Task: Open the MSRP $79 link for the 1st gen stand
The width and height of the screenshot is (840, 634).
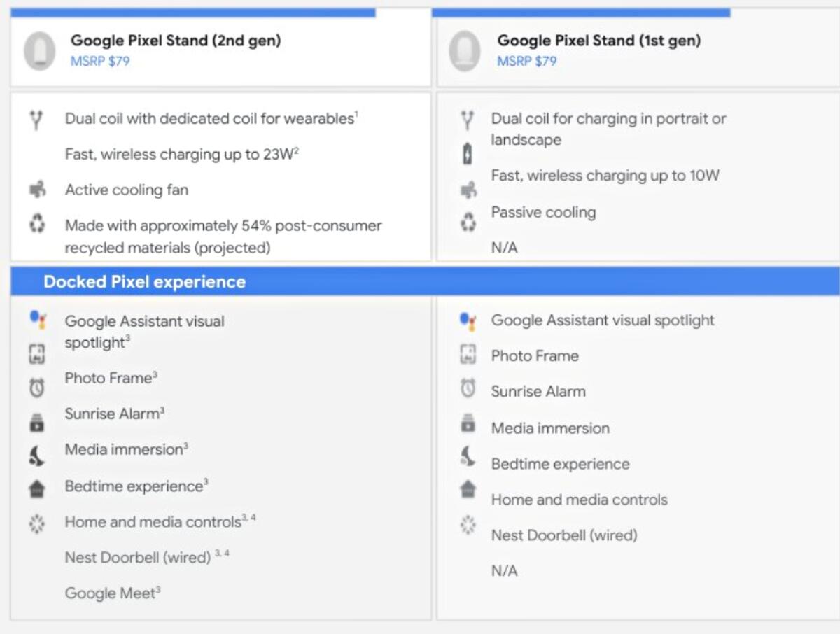Action: coord(526,61)
